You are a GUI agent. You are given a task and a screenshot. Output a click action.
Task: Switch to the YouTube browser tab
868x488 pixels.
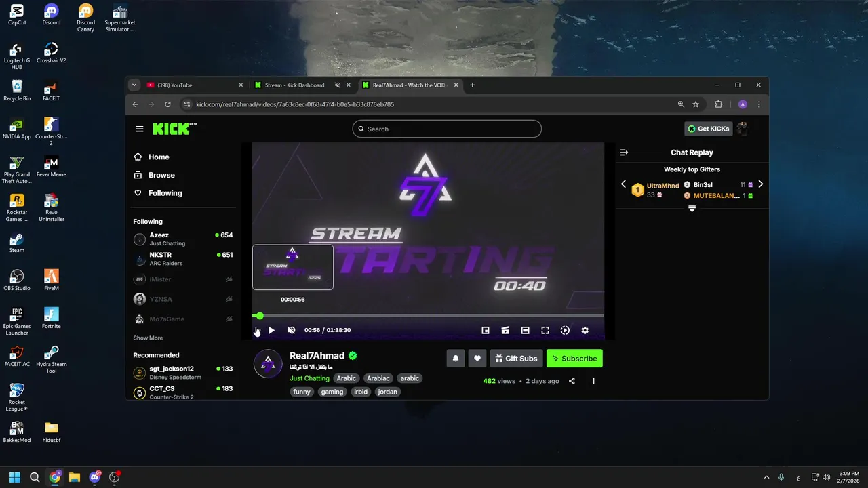coord(193,85)
